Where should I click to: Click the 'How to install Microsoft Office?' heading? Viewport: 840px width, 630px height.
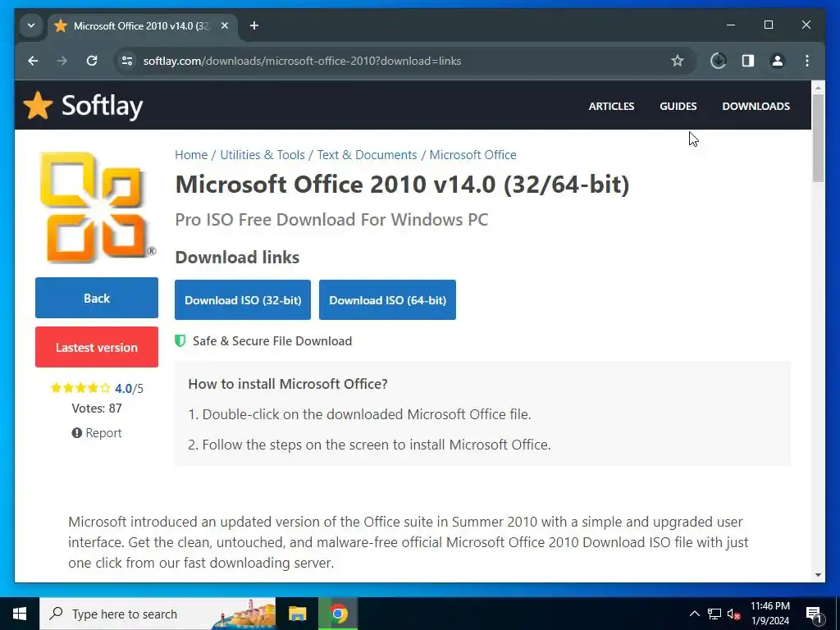pyautogui.click(x=288, y=384)
